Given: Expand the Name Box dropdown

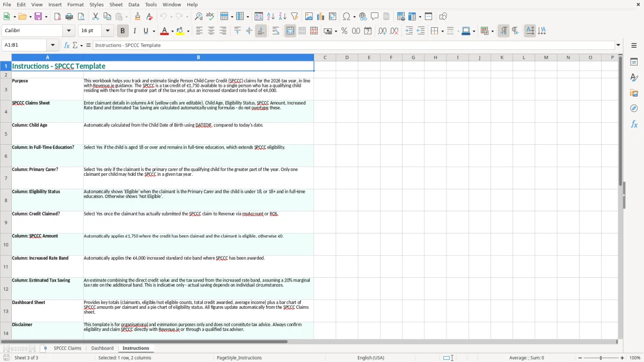Looking at the screenshot, I should tap(53, 45).
